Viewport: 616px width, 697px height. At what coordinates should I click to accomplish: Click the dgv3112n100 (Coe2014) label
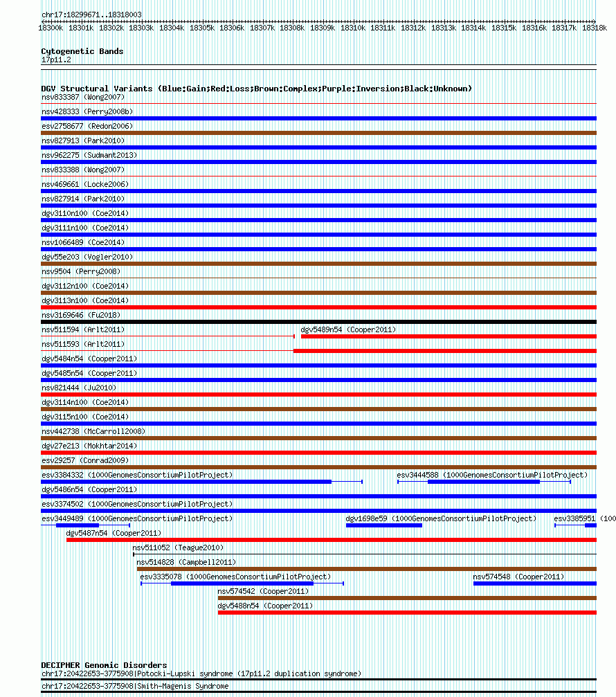(85, 287)
